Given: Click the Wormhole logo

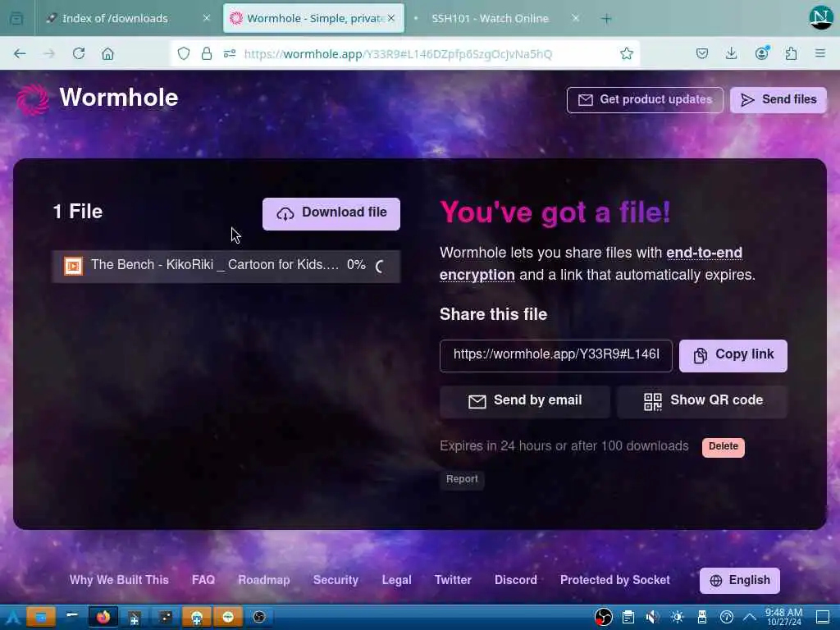Looking at the screenshot, I should click(x=97, y=98).
